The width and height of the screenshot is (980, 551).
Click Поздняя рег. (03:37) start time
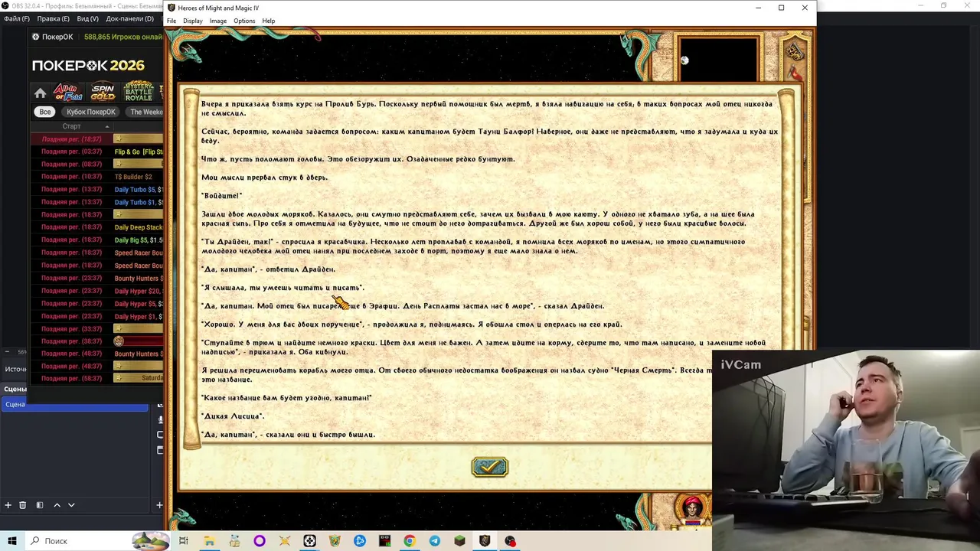pos(71,152)
